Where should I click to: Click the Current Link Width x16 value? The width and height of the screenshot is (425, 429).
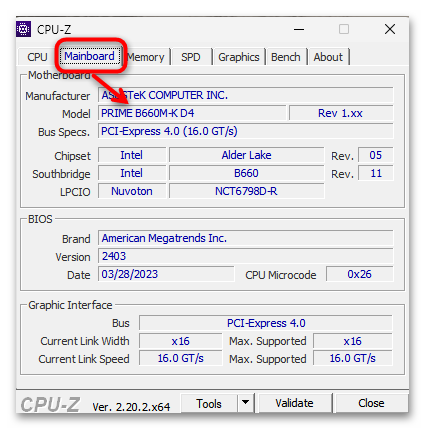click(x=181, y=341)
